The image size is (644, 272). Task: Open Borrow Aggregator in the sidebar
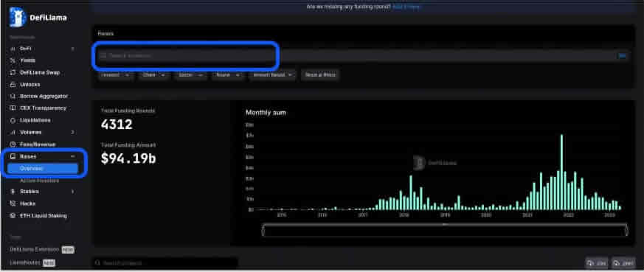(x=44, y=96)
